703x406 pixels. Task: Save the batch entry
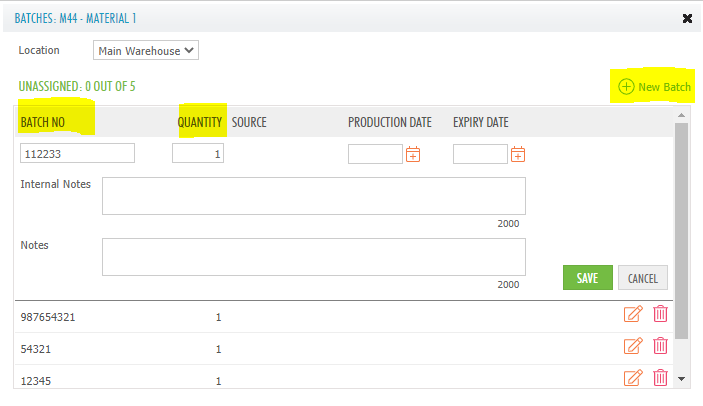pos(587,278)
